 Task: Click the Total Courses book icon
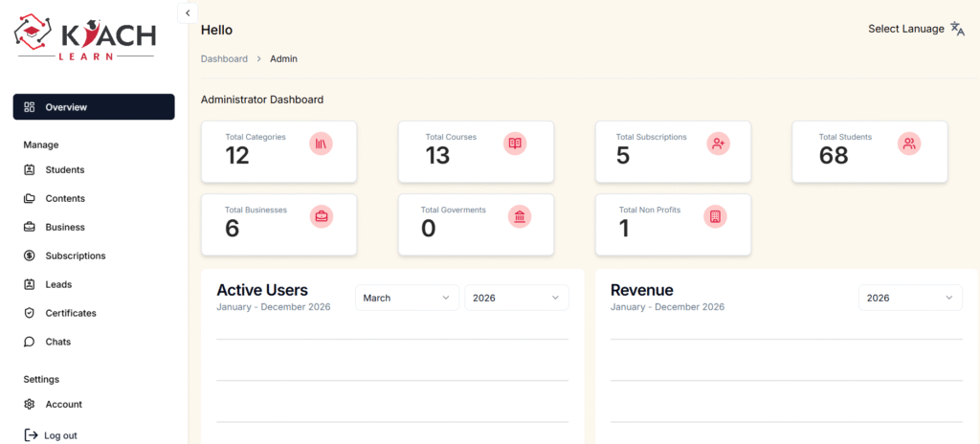click(x=515, y=144)
